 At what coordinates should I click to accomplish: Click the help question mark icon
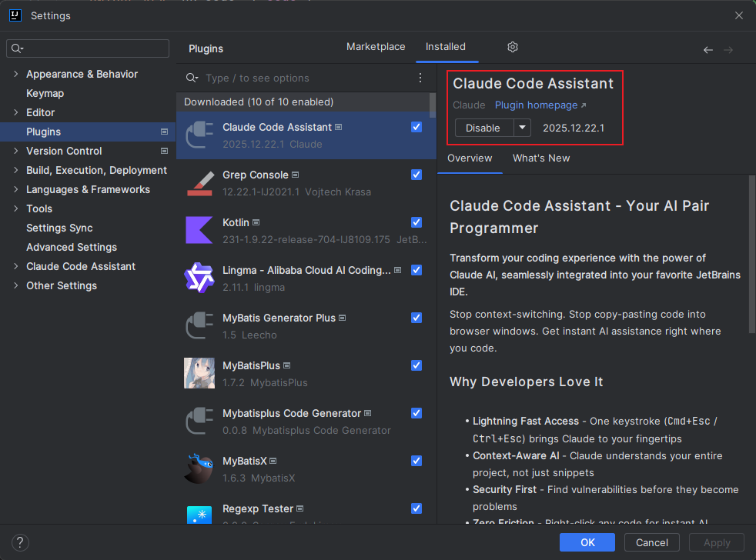pyautogui.click(x=22, y=542)
